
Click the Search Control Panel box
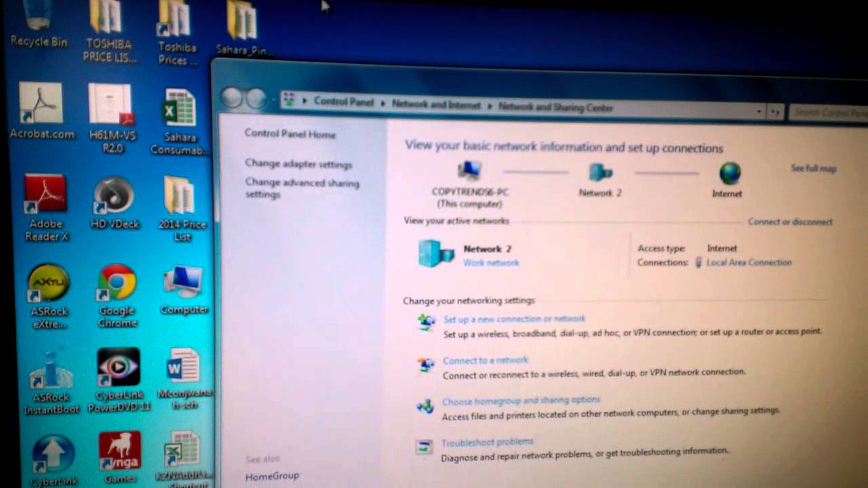pyautogui.click(x=828, y=113)
